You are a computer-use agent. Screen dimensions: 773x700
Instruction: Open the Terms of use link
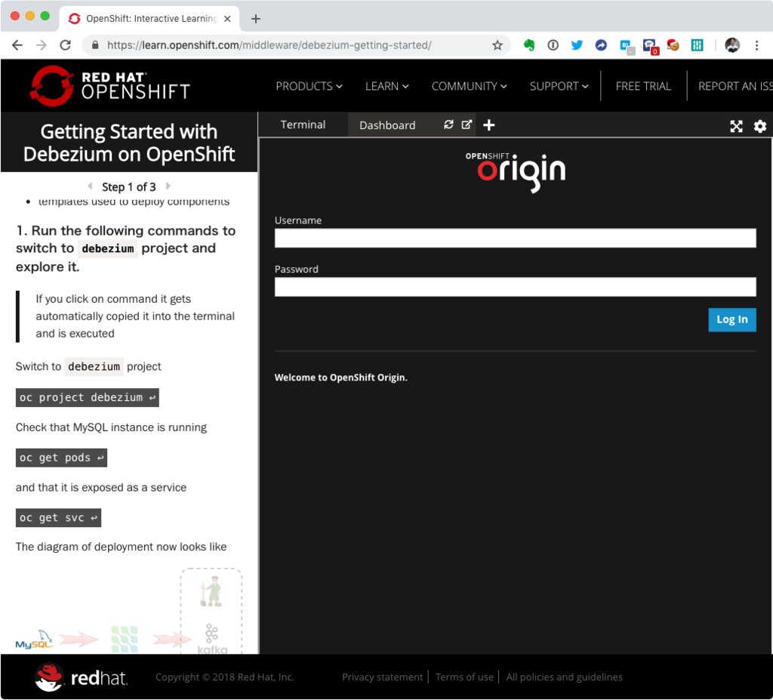point(464,677)
